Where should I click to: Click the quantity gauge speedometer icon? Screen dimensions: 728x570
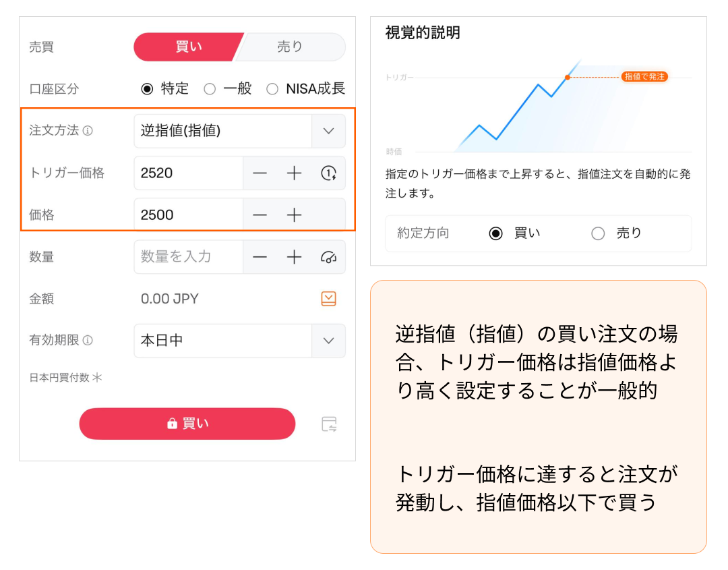point(329,257)
